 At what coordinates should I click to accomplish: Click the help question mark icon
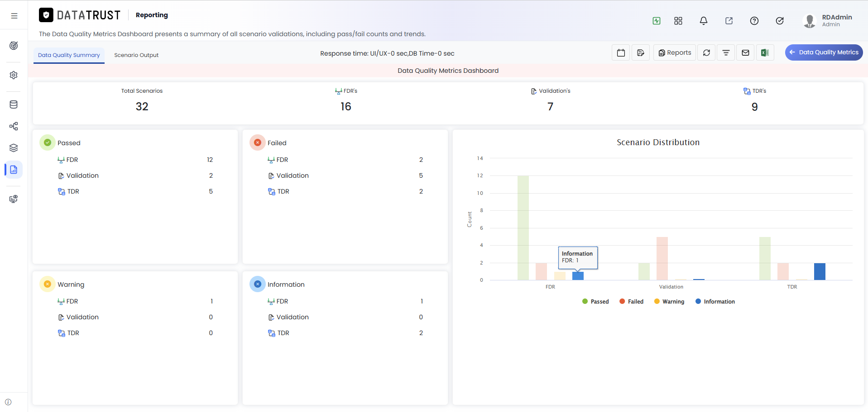(x=754, y=21)
